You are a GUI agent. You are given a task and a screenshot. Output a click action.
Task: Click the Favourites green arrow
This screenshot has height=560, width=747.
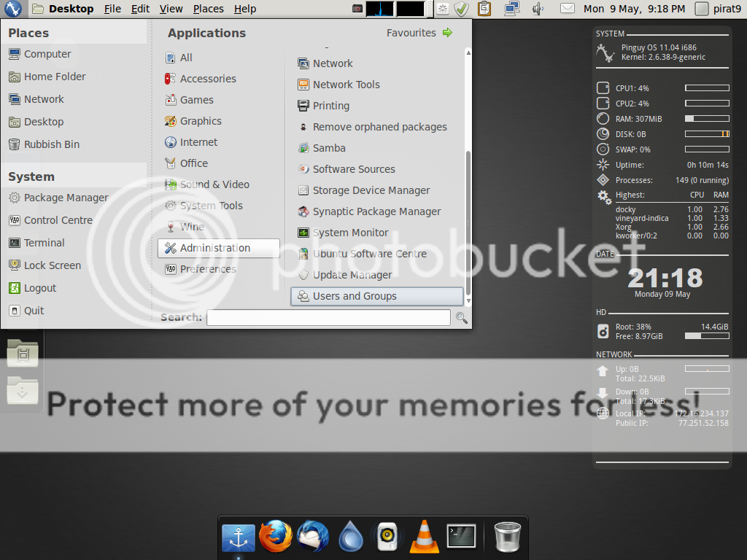coord(447,32)
